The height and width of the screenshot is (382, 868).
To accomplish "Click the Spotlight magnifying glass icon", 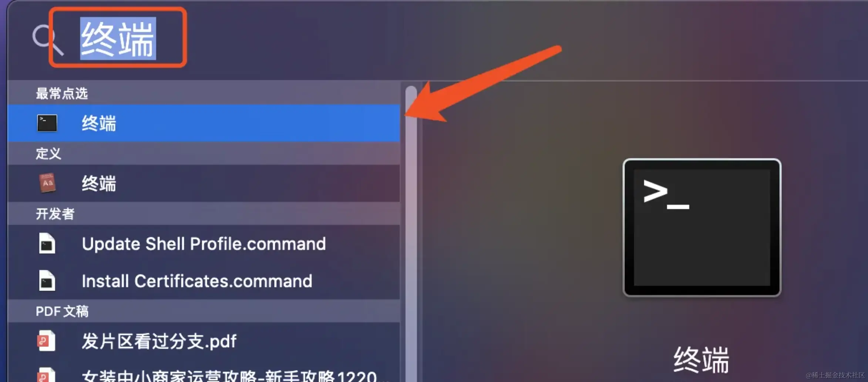I will [48, 40].
